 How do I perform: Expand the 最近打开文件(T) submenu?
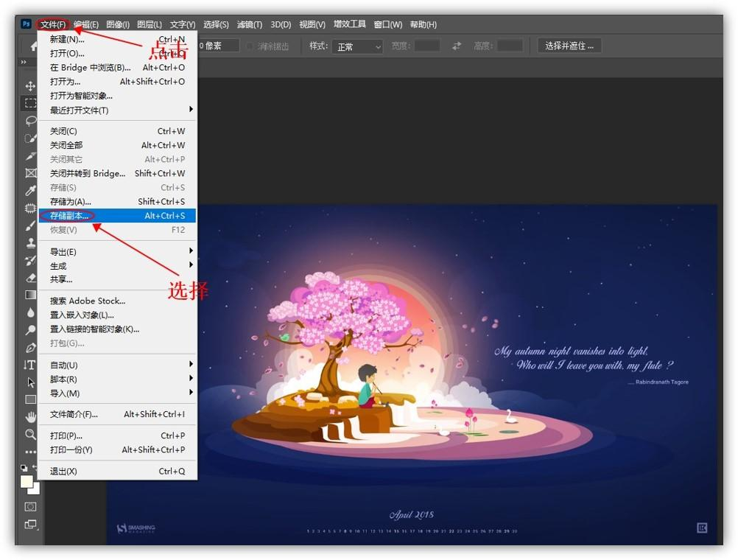[117, 110]
